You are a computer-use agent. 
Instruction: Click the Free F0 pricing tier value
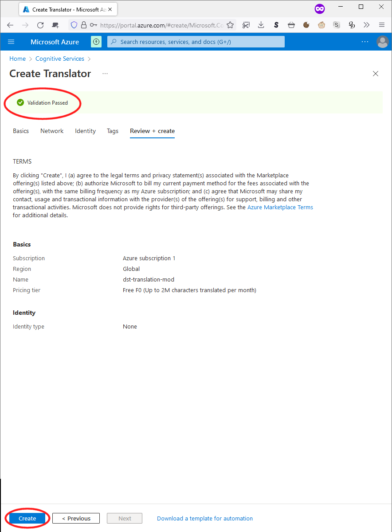point(189,290)
